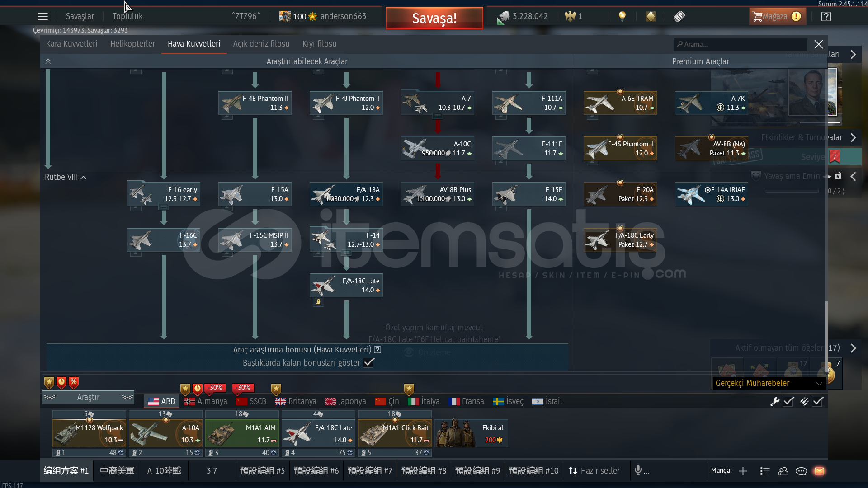Collapse side panel arrow near Yavaş ama Emin
Image resolution: width=868 pixels, height=488 pixels.
click(x=853, y=176)
